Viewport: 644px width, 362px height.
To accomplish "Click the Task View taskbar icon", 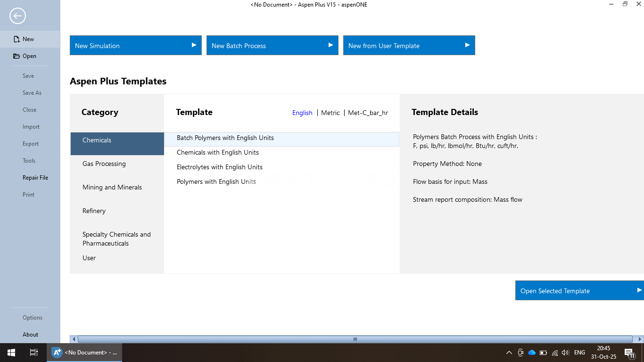I will pyautogui.click(x=33, y=352).
